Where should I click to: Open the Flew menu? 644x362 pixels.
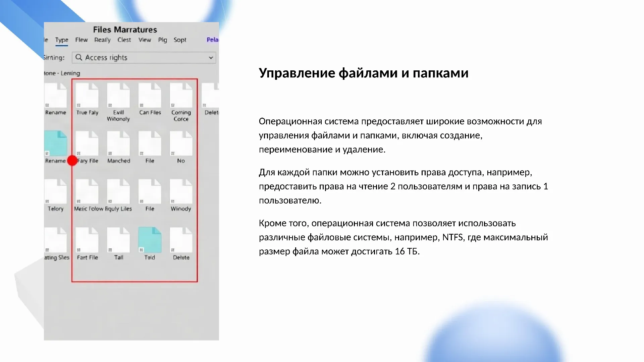point(82,40)
